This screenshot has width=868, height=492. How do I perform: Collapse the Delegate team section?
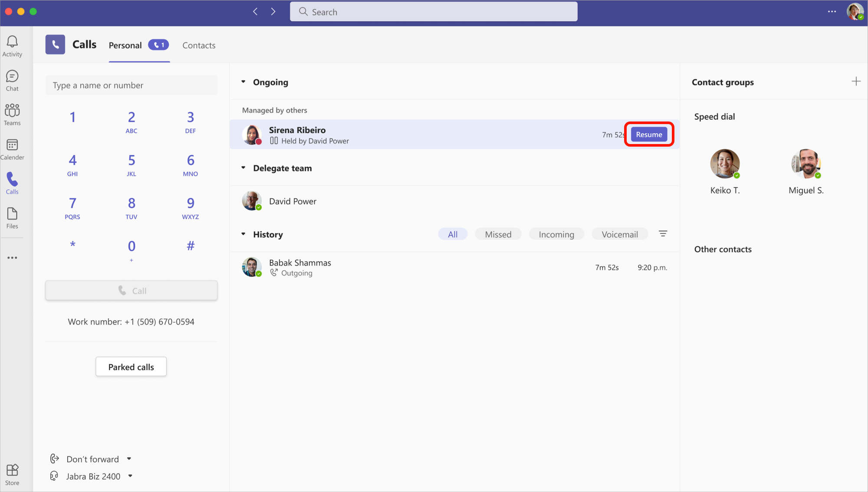click(244, 168)
